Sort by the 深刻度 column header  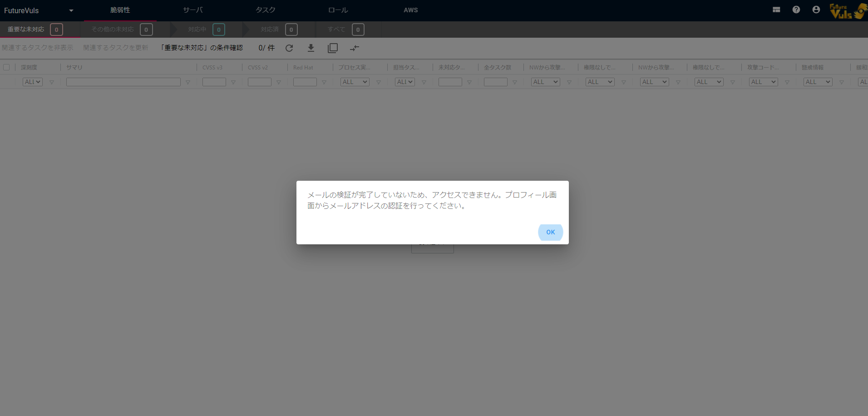click(x=29, y=67)
